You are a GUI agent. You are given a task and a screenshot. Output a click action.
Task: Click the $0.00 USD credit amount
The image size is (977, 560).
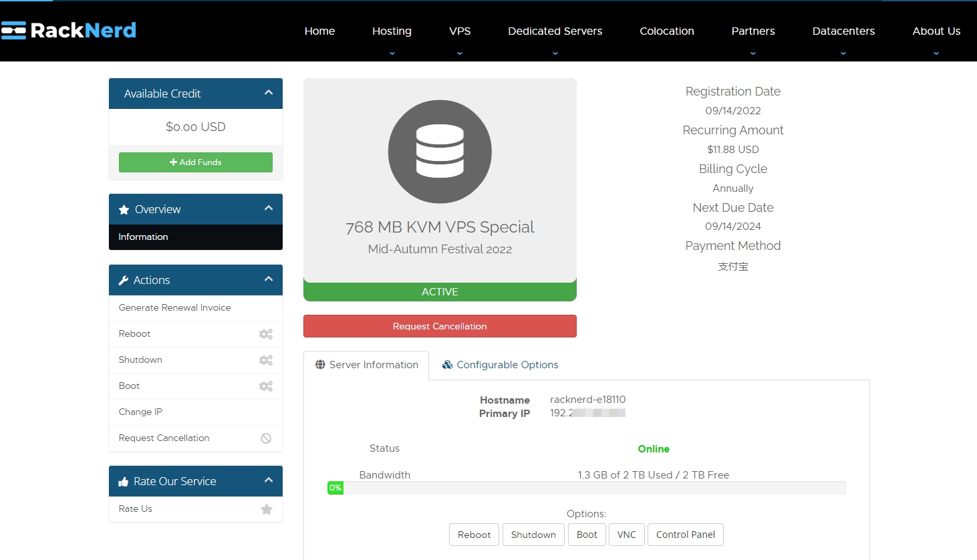[x=196, y=127]
